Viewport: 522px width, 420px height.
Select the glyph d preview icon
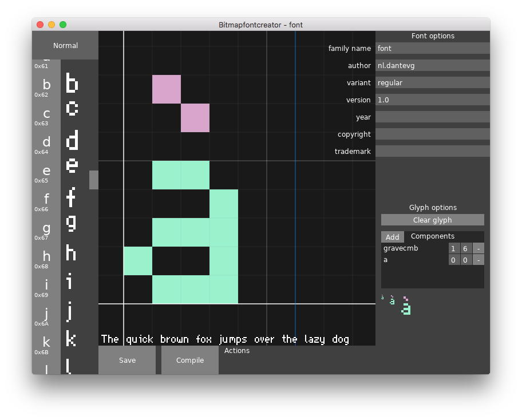[71, 139]
